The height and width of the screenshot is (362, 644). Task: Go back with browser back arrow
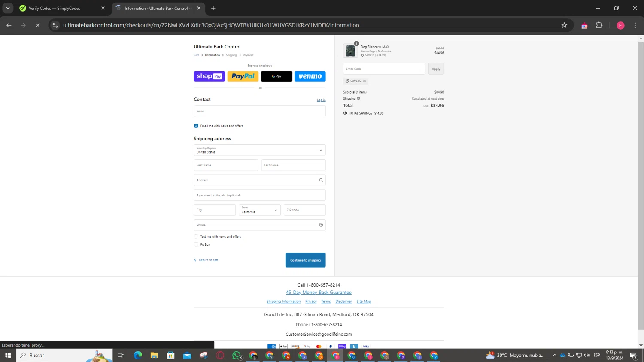(9, 25)
